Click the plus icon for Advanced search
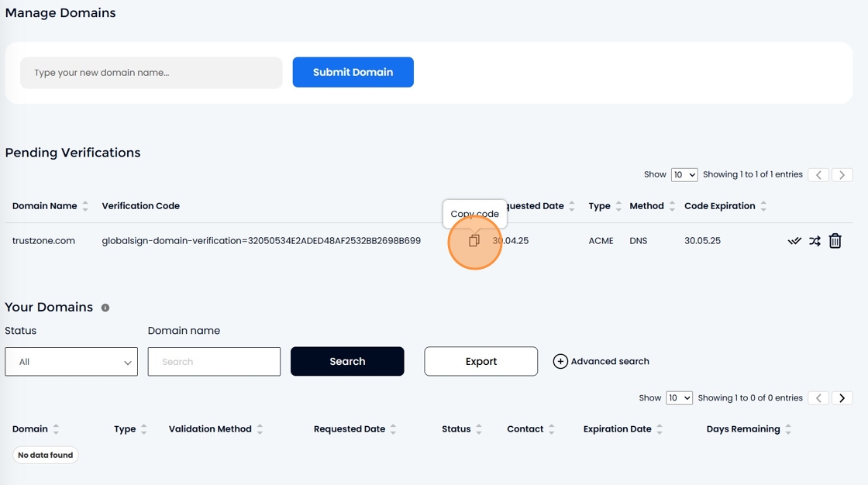 click(x=560, y=362)
